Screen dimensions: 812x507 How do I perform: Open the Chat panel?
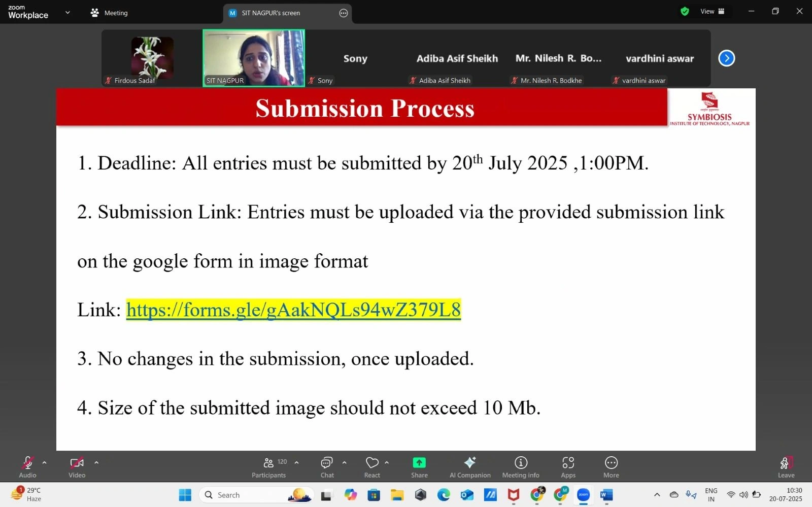coord(326,463)
